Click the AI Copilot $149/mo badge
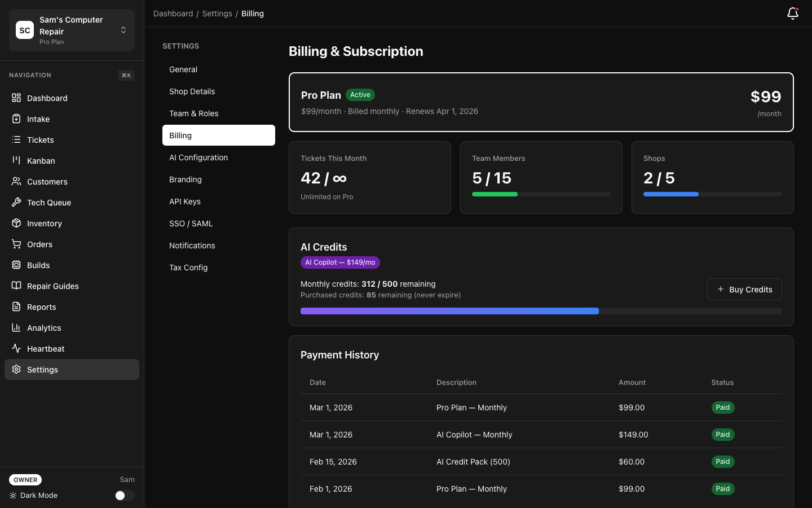This screenshot has width=812, height=508. pyautogui.click(x=340, y=262)
